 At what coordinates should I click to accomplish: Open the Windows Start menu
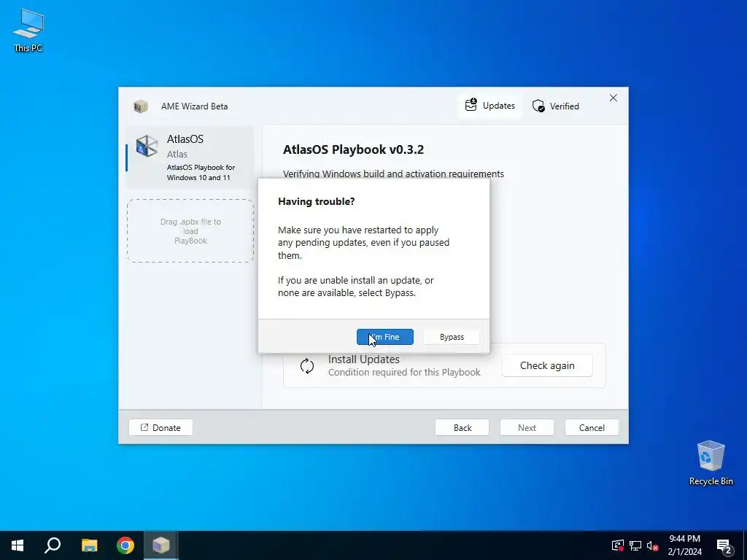click(x=18, y=545)
